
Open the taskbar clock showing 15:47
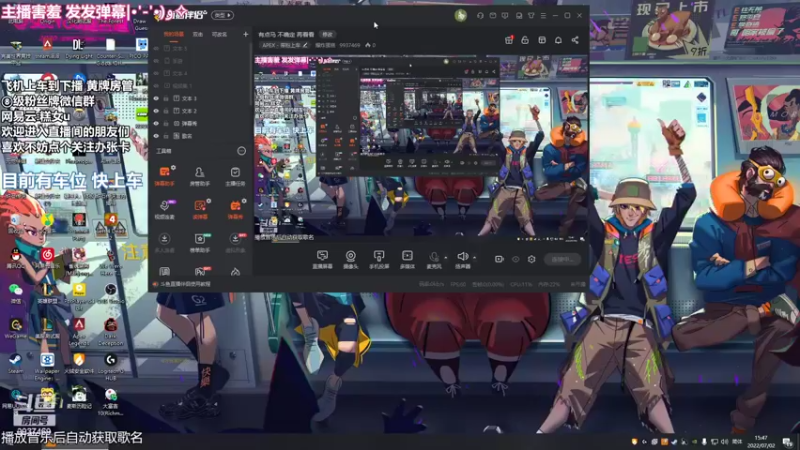(761, 441)
